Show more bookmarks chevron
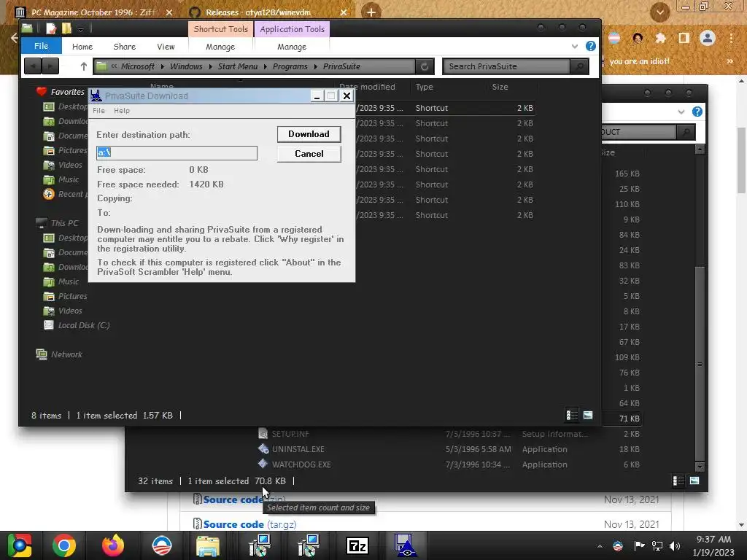Screen dimensions: 747x560 tap(729, 61)
